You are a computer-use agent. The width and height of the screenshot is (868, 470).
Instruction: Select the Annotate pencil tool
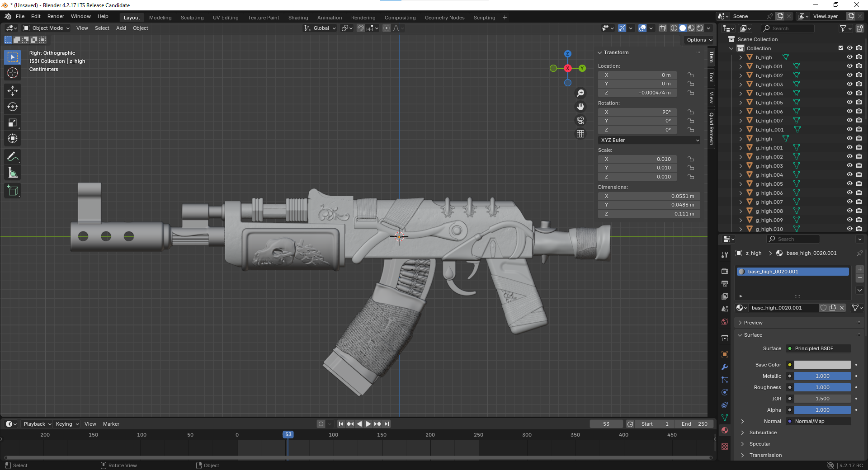(13, 157)
